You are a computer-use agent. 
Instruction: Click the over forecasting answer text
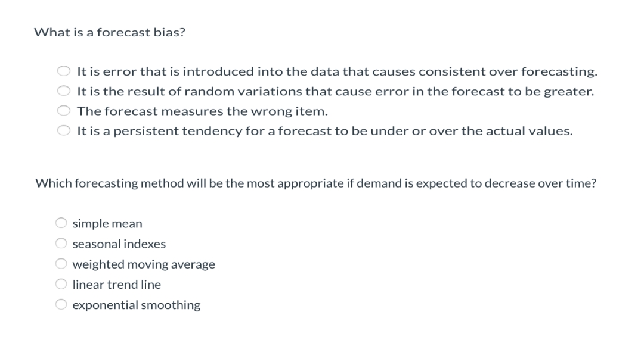tap(336, 71)
